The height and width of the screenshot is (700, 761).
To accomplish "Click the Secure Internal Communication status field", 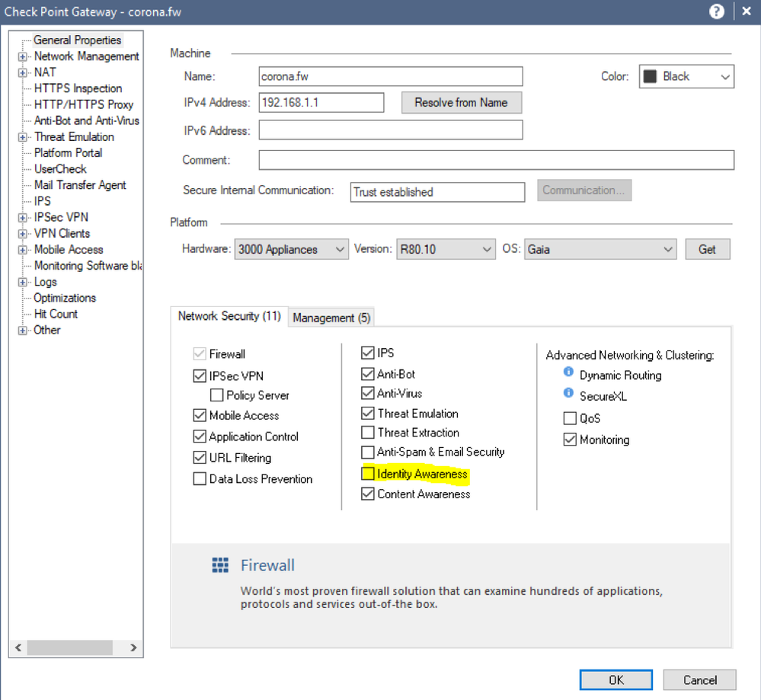I will coord(437,192).
